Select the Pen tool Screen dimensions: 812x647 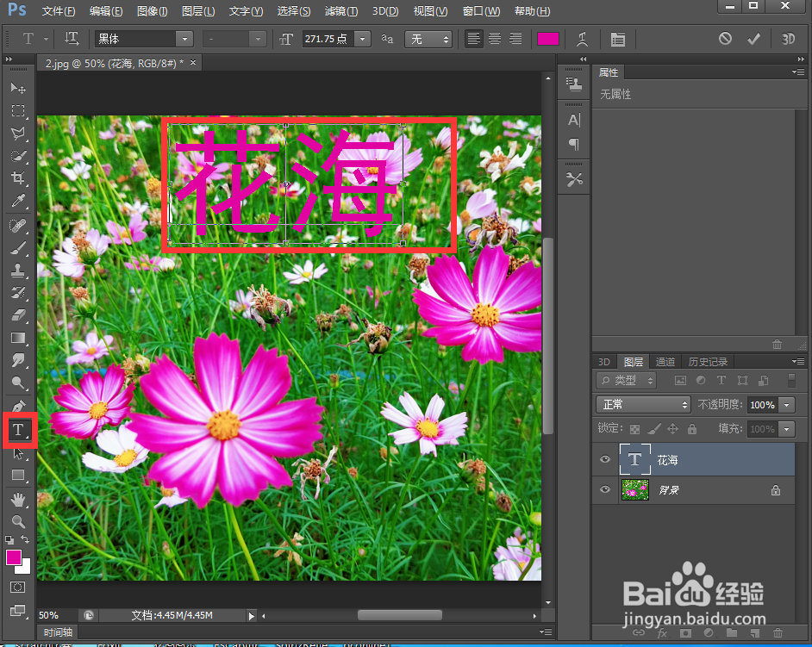click(x=18, y=407)
